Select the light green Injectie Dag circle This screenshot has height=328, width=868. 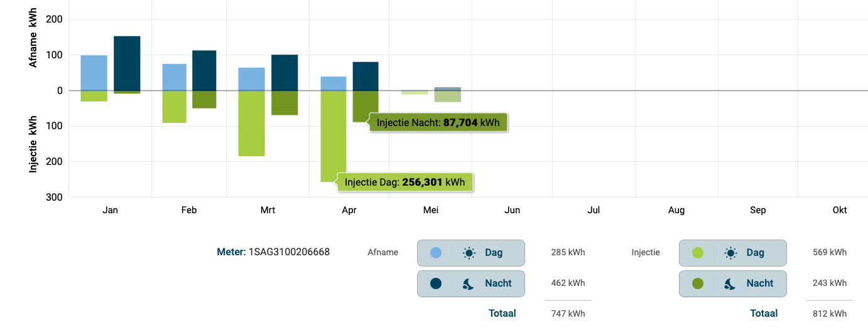coord(697,253)
